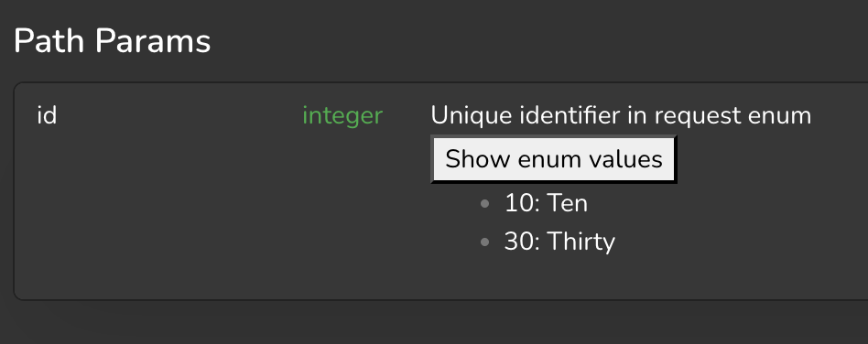Viewport: 868px width, 344px height.
Task: Click the green integer type label
Action: (x=342, y=117)
